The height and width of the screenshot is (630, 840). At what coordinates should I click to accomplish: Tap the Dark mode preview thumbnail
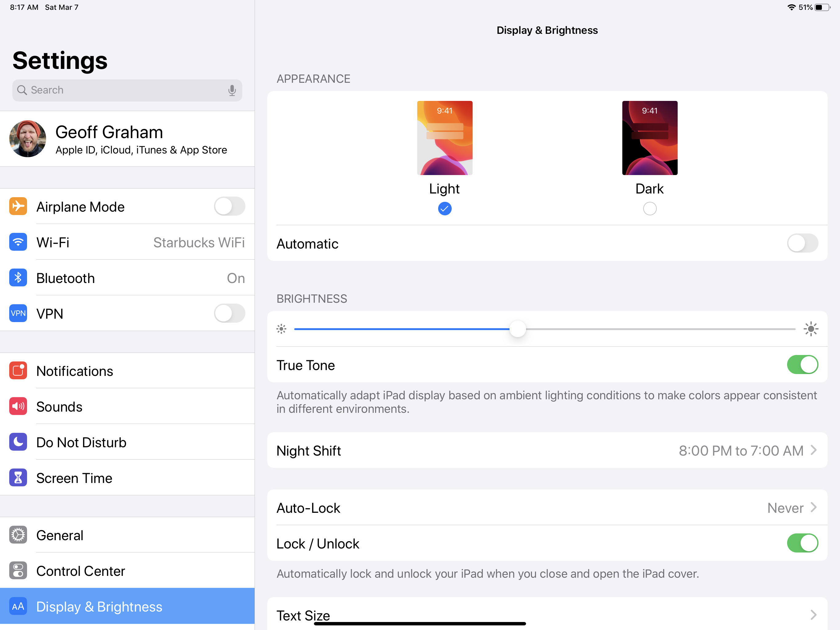click(650, 138)
